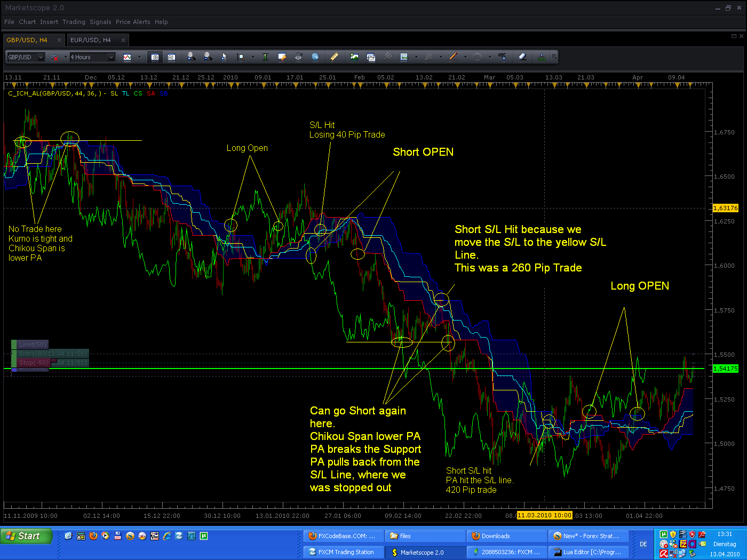
Task: Click the Windows Start button
Action: 26,536
